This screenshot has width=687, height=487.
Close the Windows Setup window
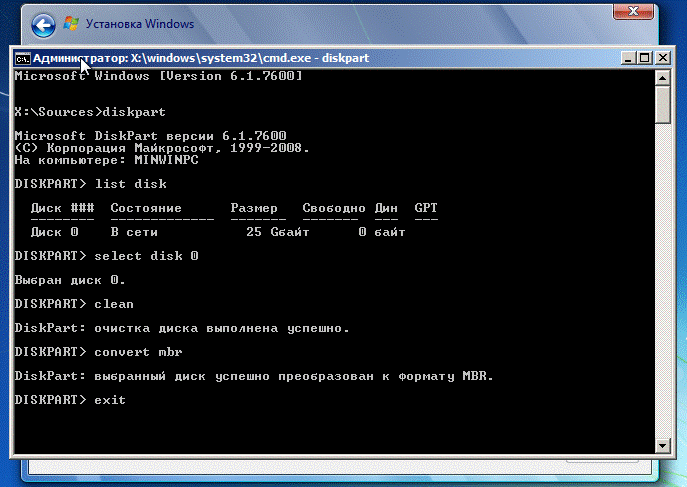point(633,11)
